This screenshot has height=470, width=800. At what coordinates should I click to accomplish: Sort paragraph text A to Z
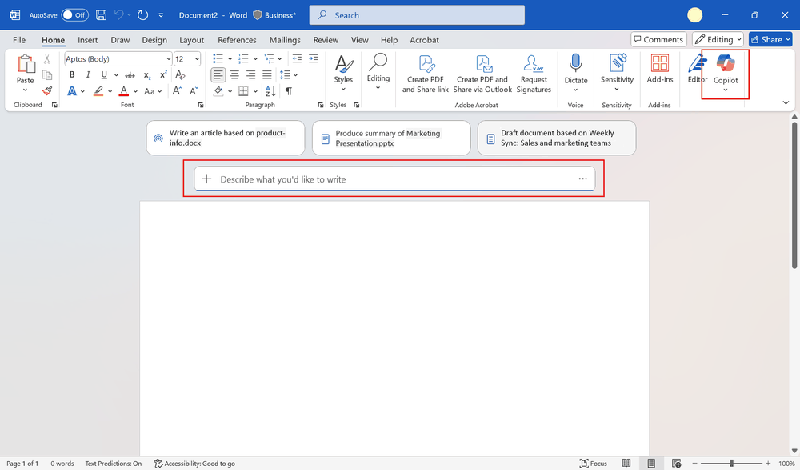(x=270, y=91)
